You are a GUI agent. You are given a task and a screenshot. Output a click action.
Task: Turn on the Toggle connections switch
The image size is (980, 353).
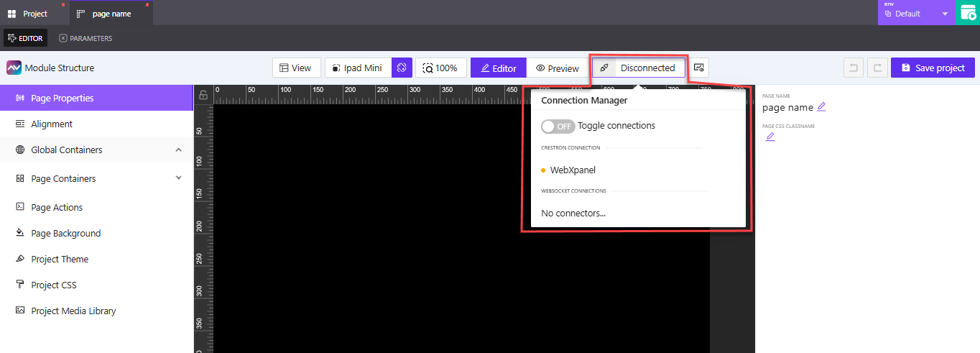click(558, 127)
